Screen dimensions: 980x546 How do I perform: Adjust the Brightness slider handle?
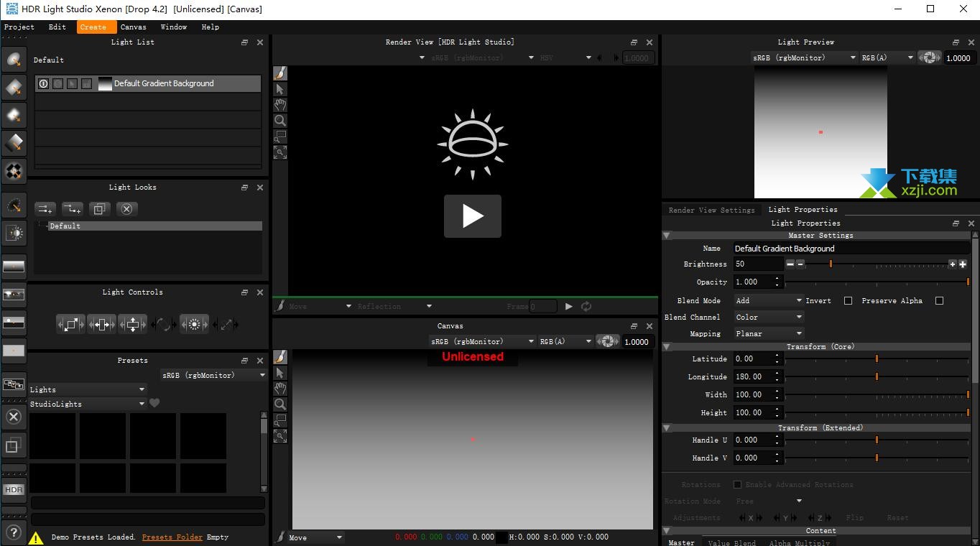[x=831, y=264]
